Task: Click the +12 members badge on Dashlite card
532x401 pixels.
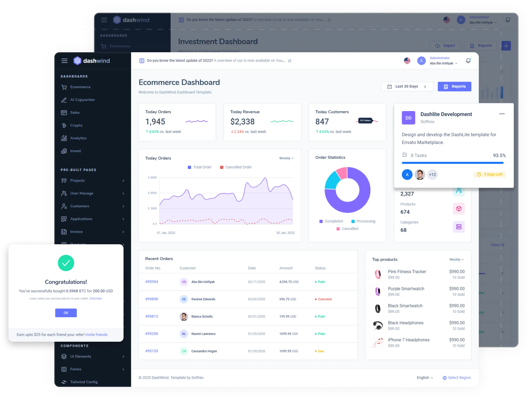Action: [432, 175]
